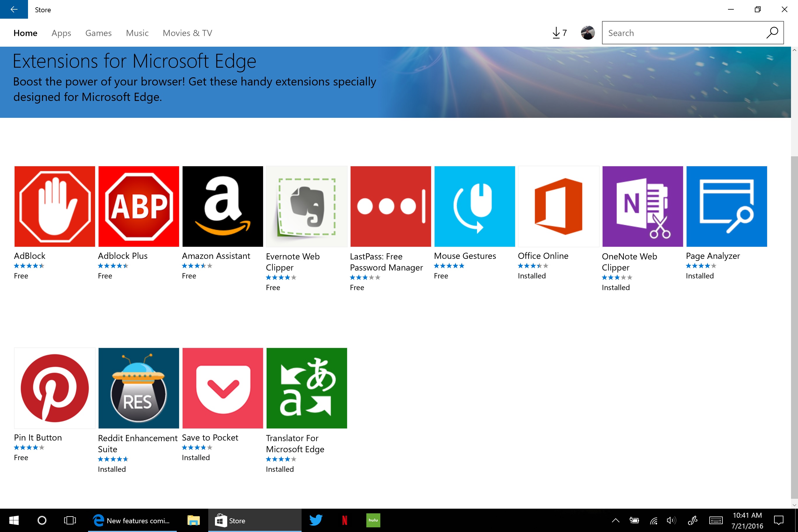Switch to the Home tab
This screenshot has height=532, width=798.
25,33
